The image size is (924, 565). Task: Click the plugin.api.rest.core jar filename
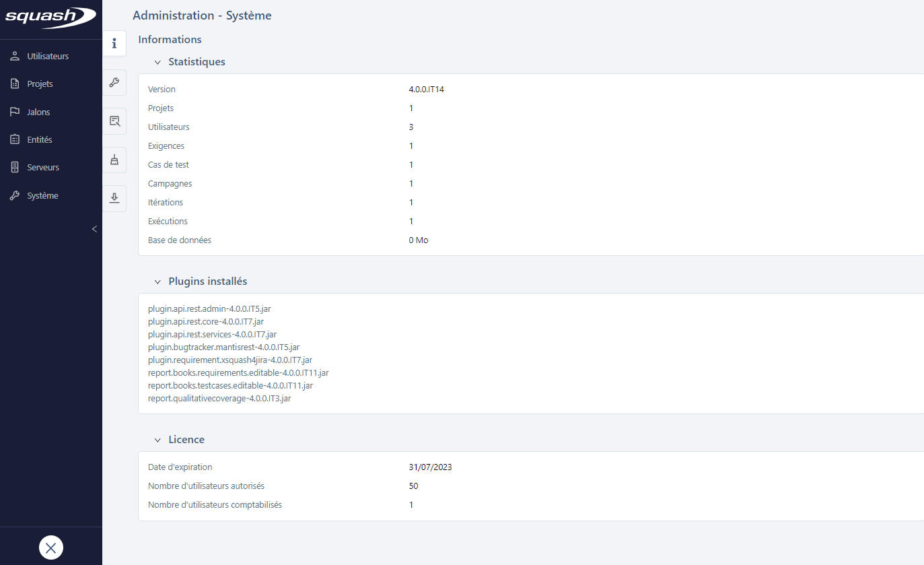click(205, 321)
